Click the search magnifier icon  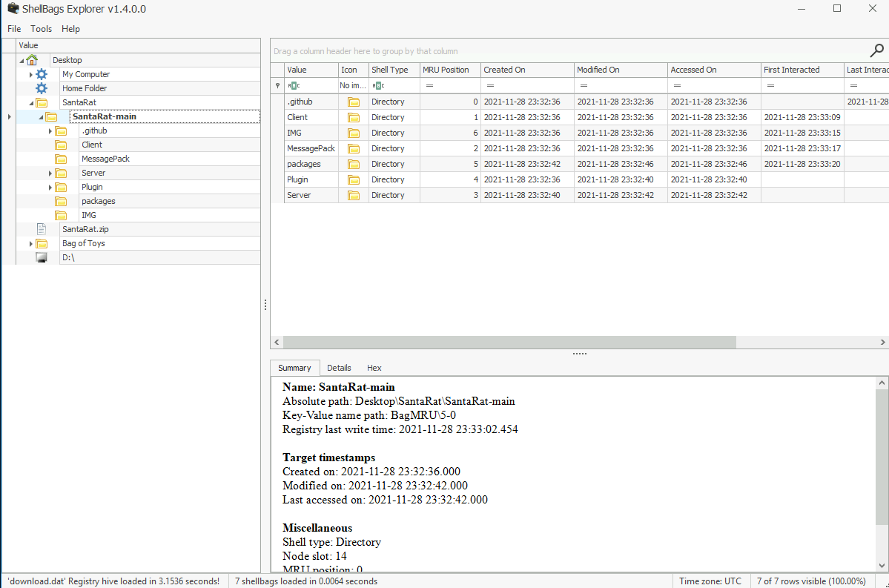click(876, 50)
